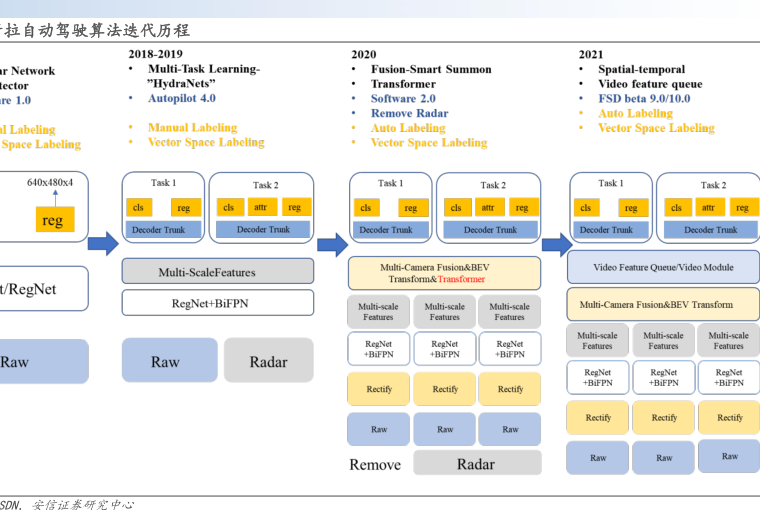Click "Vector Space Labeling" under 2020

[x=429, y=143]
